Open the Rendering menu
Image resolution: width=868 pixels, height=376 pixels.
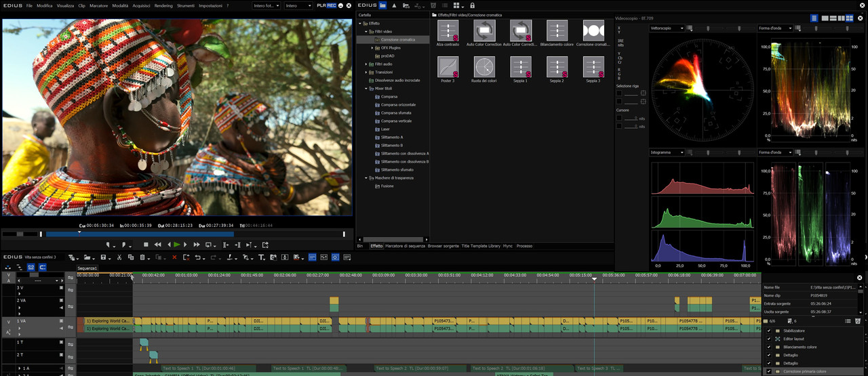point(163,5)
